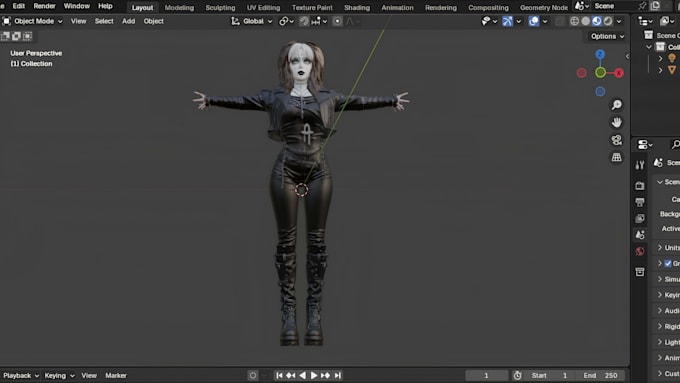Toggle auto keying record button
Image resolution: width=680 pixels, height=383 pixels.
click(253, 375)
